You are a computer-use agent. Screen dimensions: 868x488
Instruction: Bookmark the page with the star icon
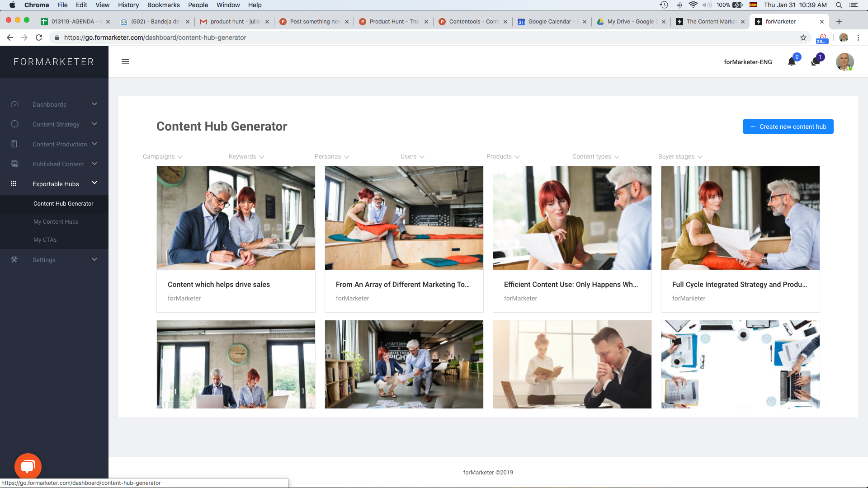(x=803, y=38)
